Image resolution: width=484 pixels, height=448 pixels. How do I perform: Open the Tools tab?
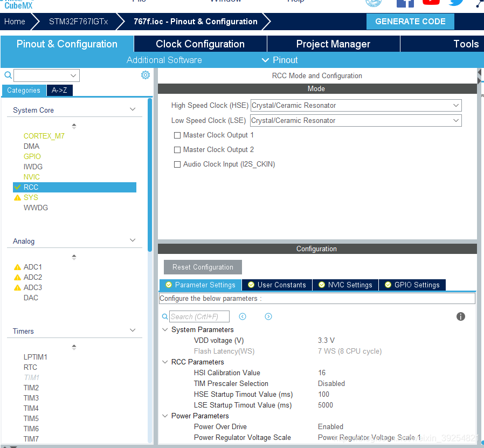(442, 44)
